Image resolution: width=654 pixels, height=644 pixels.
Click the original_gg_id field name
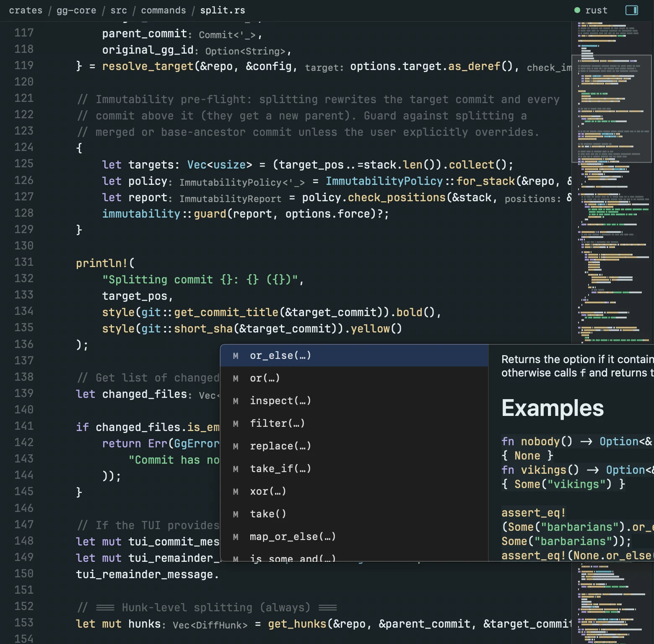(148, 50)
